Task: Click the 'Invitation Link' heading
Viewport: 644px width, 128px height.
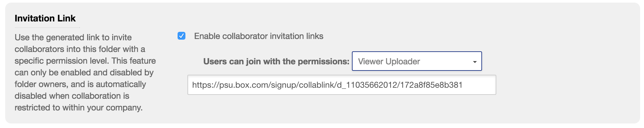Action: click(x=45, y=18)
